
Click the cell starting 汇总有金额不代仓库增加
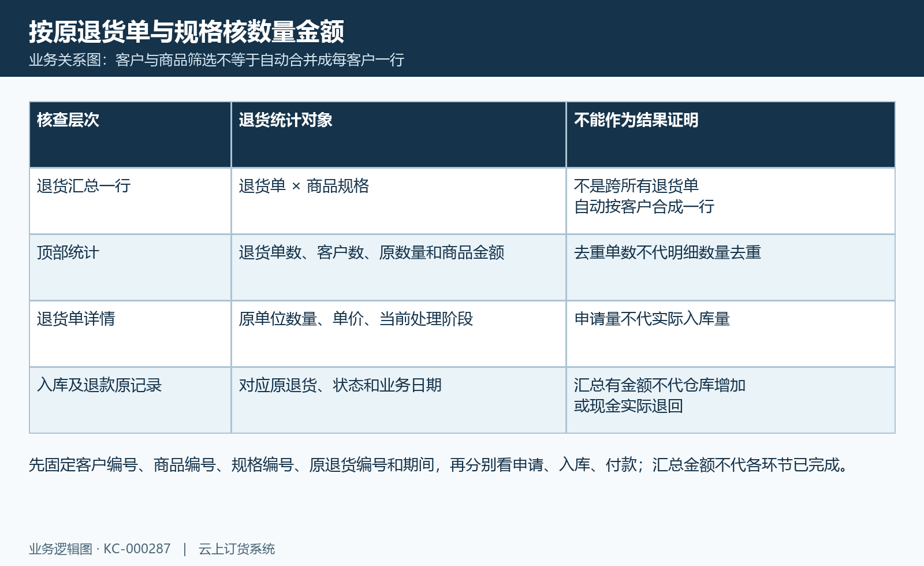[x=731, y=400]
